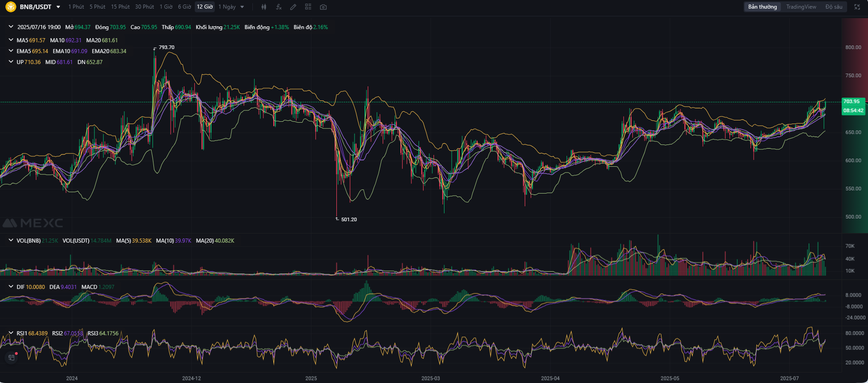Image resolution: width=868 pixels, height=383 pixels.
Task: Open the candlestick chart type selector
Action: click(x=264, y=7)
